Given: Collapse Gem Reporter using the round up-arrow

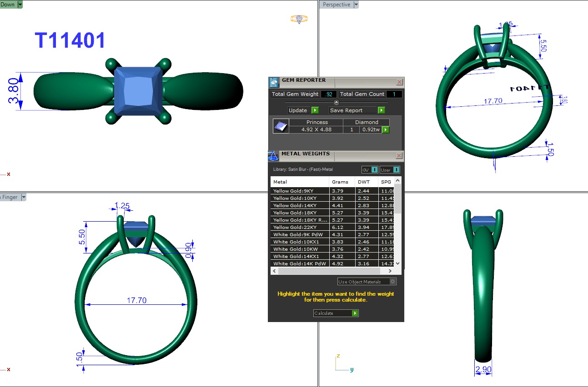Looking at the screenshot, I should click(337, 102).
